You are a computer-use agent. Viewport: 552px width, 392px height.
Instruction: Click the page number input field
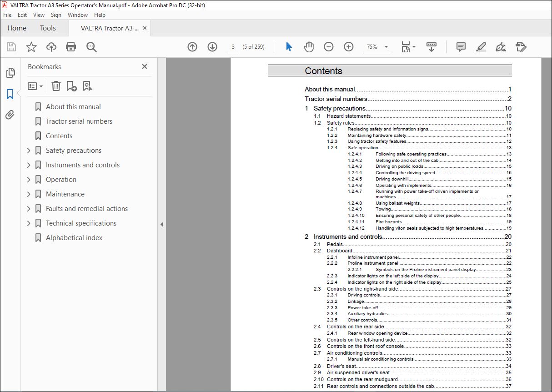pyautogui.click(x=233, y=47)
